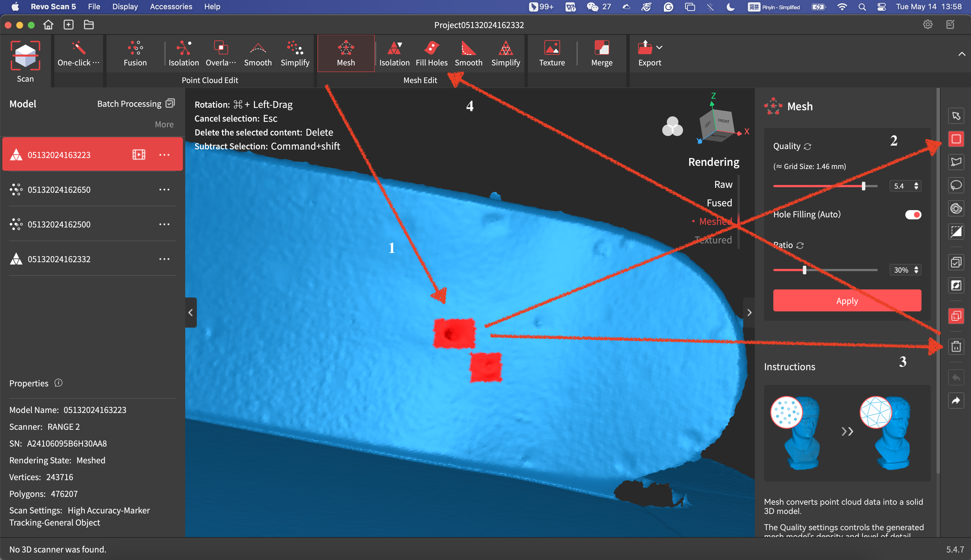Delete selection with trash icon

956,347
